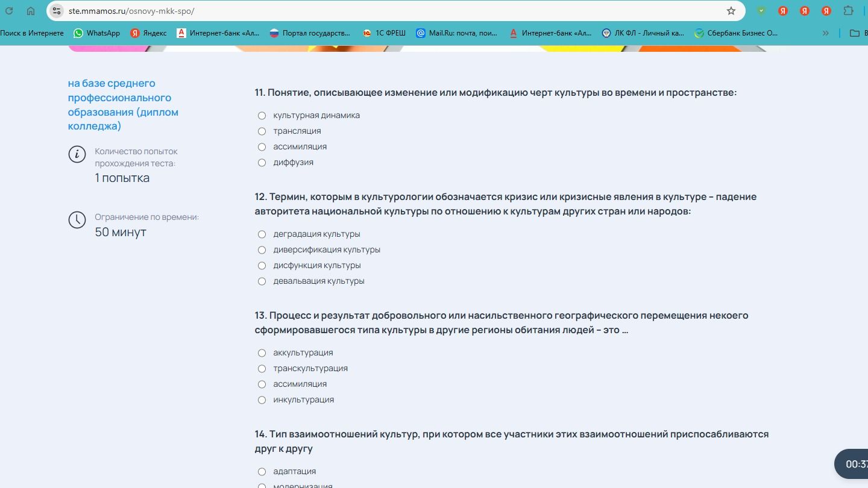Reload the page with the refresh icon

[x=9, y=11]
